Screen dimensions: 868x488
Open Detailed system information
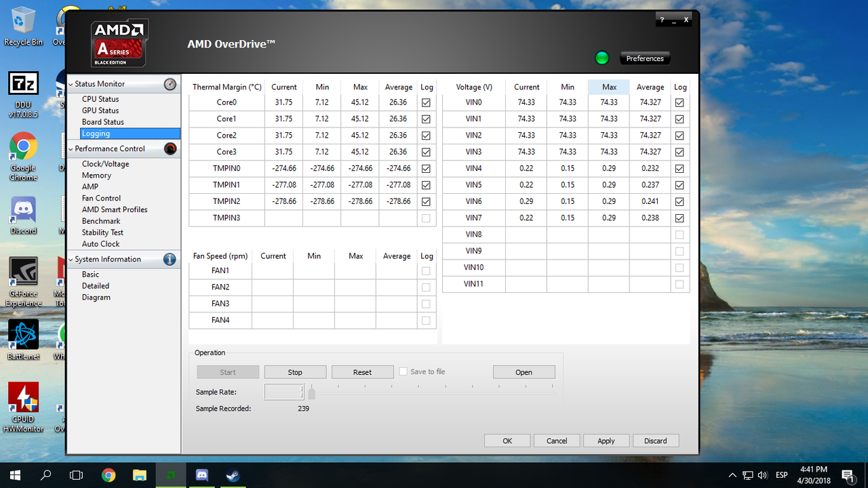[96, 286]
